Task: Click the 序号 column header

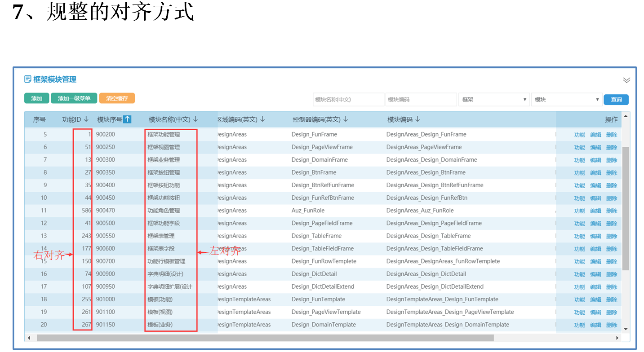Action: pyautogui.click(x=40, y=120)
